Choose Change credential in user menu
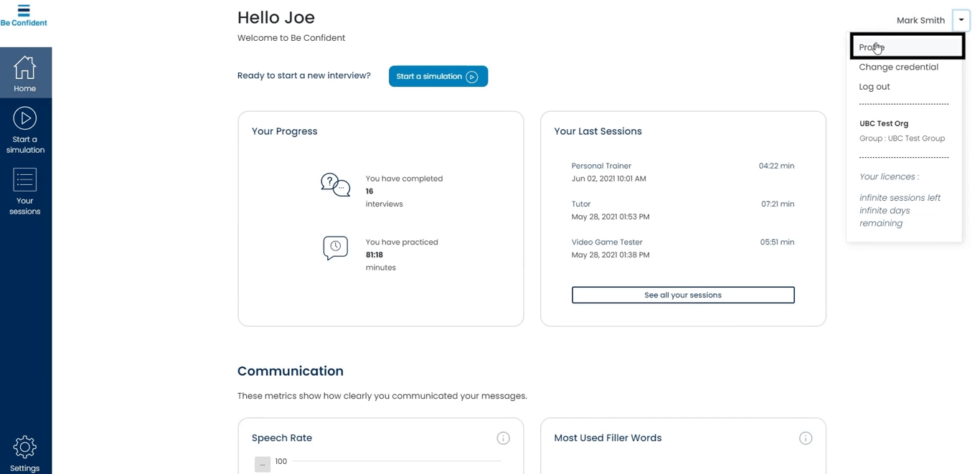The image size is (980, 474). (x=898, y=67)
